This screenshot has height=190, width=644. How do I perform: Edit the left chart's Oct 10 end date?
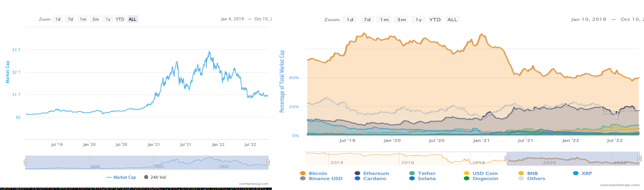click(x=263, y=19)
